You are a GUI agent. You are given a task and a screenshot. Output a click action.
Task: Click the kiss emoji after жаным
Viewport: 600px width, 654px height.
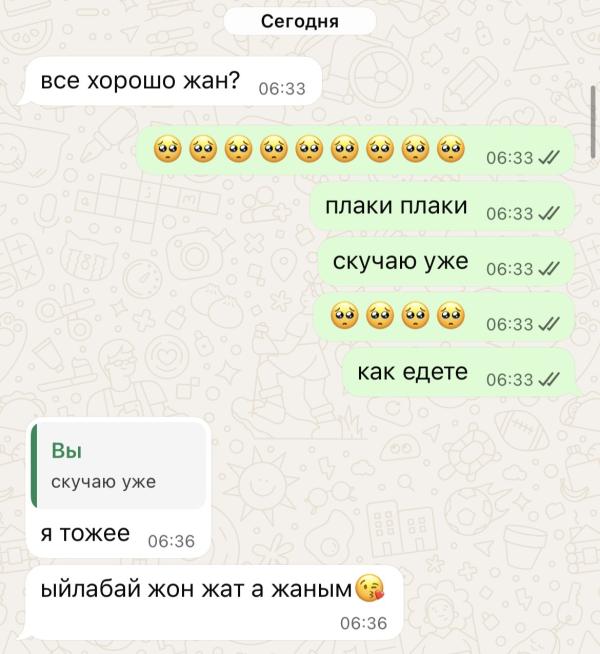pos(369,589)
